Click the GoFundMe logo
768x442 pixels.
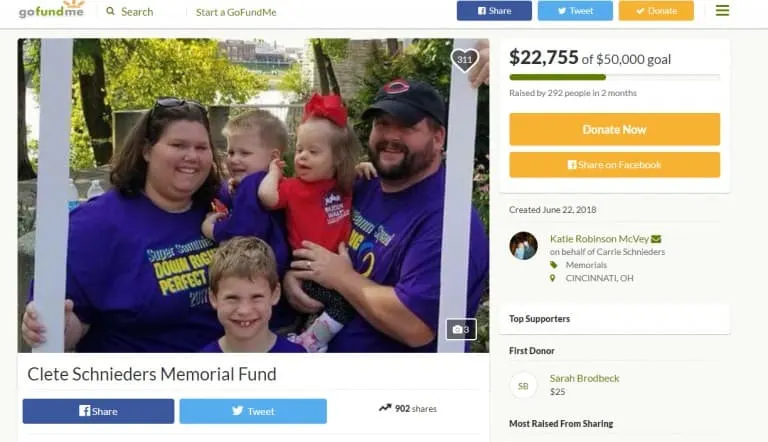[51, 9]
